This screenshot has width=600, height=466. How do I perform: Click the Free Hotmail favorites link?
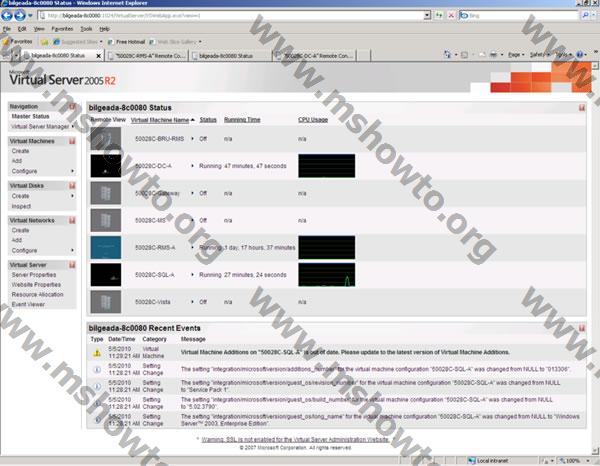pyautogui.click(x=126, y=42)
